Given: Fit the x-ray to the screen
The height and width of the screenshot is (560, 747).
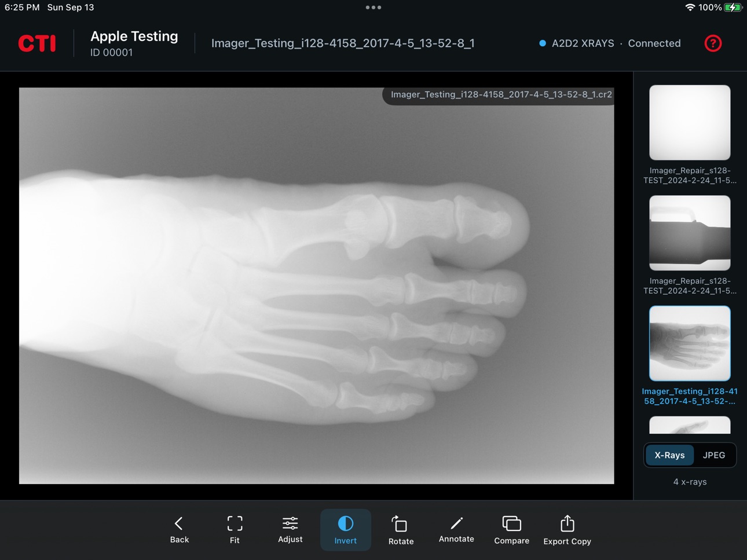Looking at the screenshot, I should coord(235,529).
